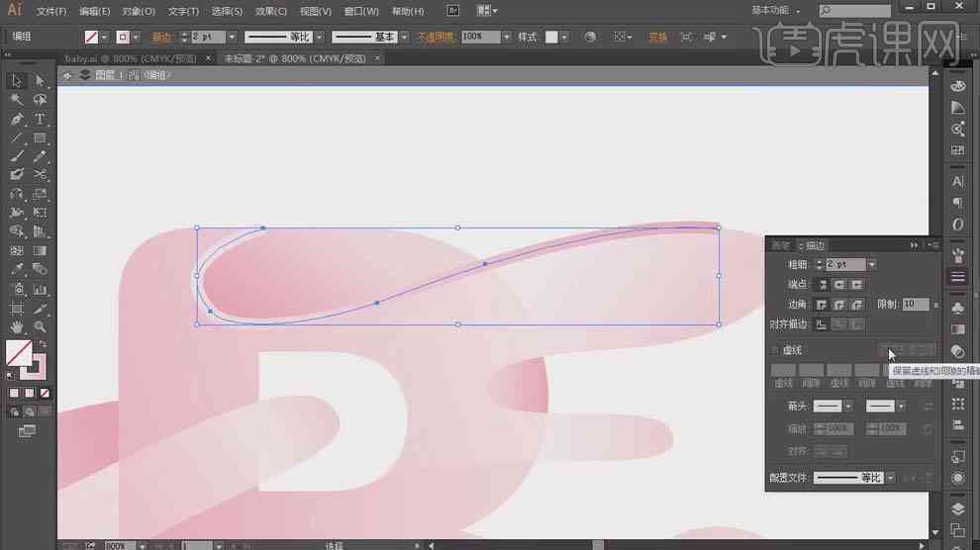
Task: Open the Bridge (Br) launcher icon
Action: 453,11
